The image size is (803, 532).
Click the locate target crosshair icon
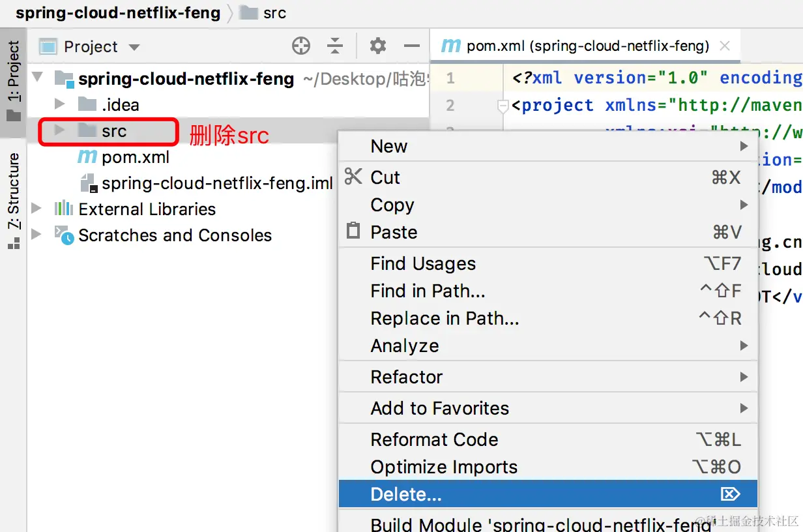(301, 46)
